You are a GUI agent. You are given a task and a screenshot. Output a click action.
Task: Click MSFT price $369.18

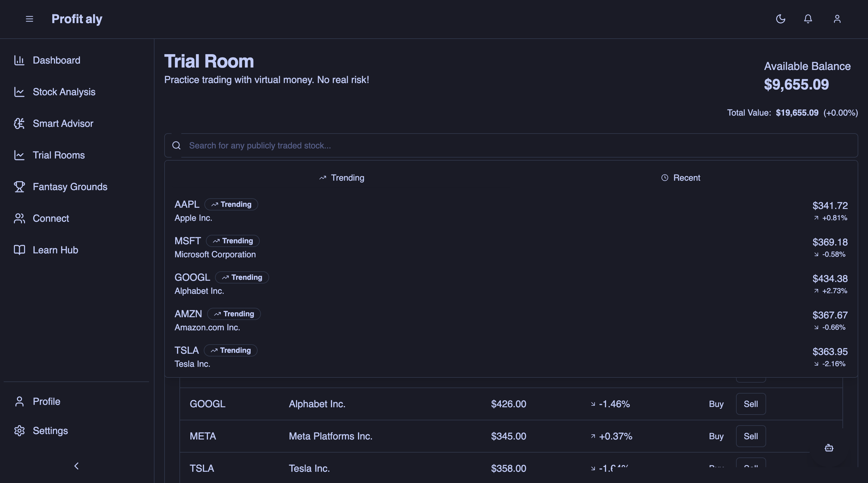[x=830, y=242]
